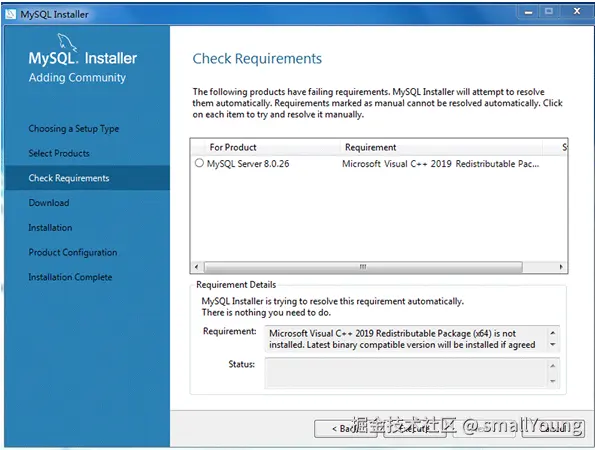Viewport: 595px width, 450px height.
Task: Click the Execute button
Action: pos(415,429)
